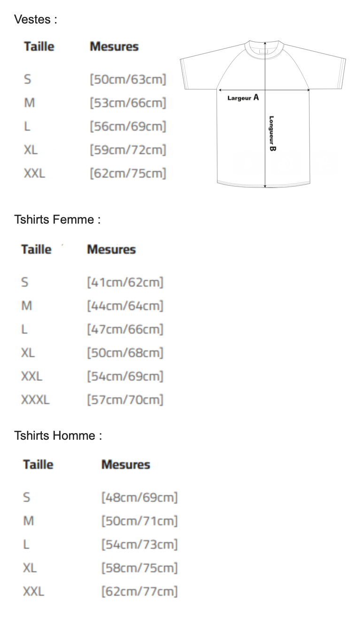Select Vestes size S measurement 50cm/63cm

pos(128,79)
